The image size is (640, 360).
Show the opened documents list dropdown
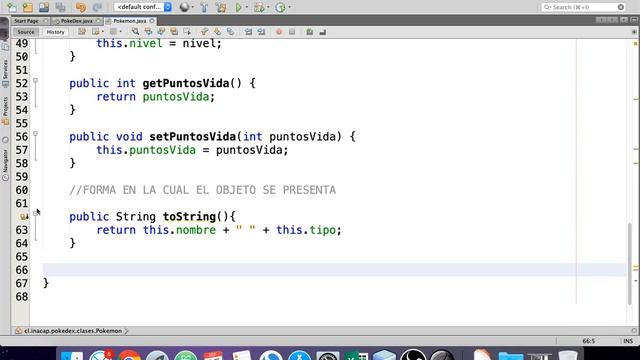(624, 20)
